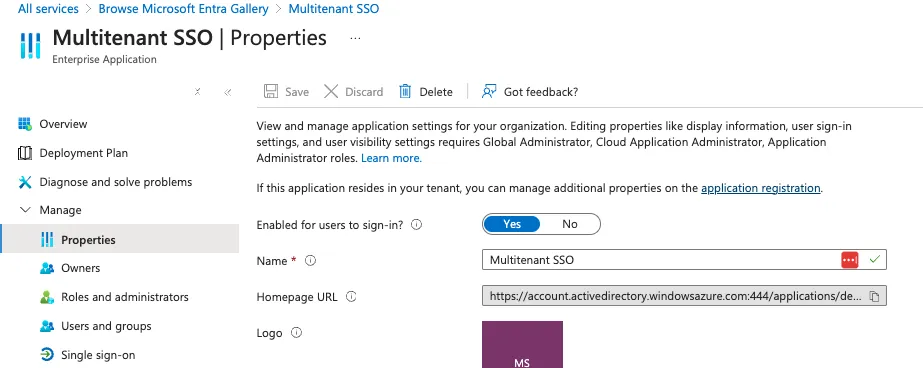Image resolution: width=923 pixels, height=368 pixels.
Task: Go to Browse Microsoft Entra Gallery breadcrumb
Action: click(184, 9)
